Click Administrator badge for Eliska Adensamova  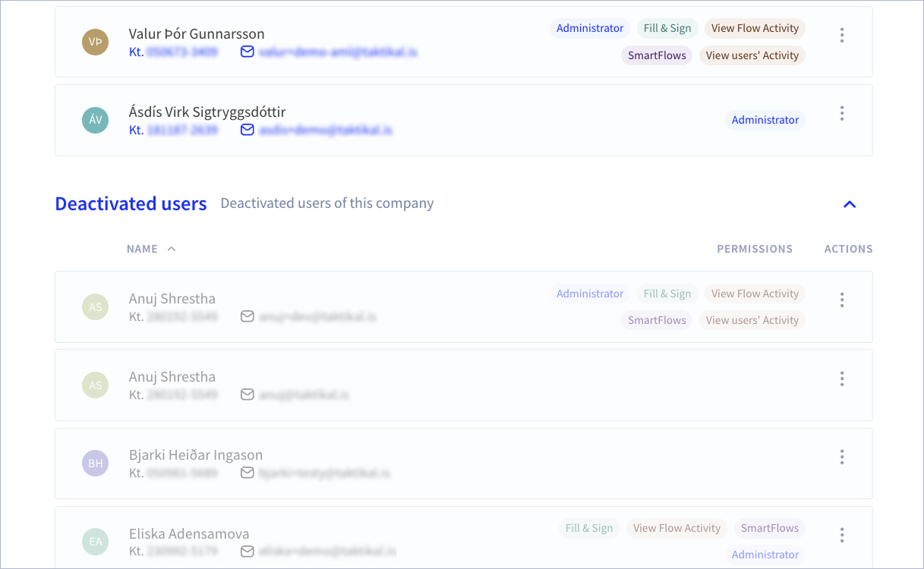tap(765, 555)
